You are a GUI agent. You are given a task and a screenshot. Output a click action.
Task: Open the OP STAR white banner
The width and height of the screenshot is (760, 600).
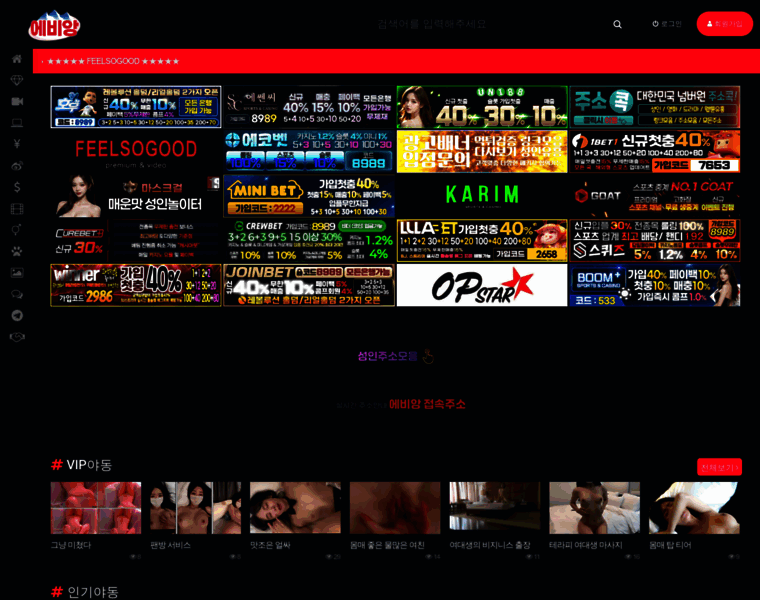pyautogui.click(x=482, y=285)
